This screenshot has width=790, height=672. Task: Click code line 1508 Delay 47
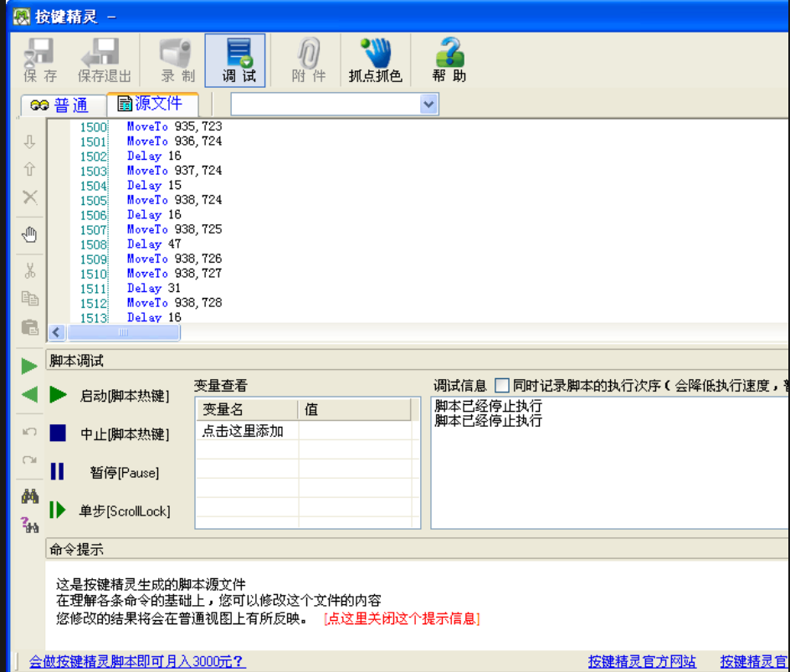pos(154,244)
